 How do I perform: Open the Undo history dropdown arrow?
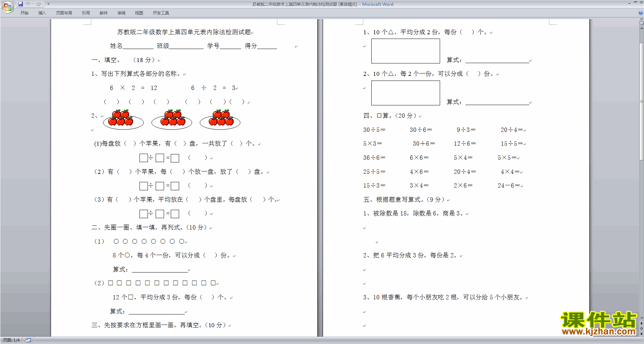[x=33, y=4]
